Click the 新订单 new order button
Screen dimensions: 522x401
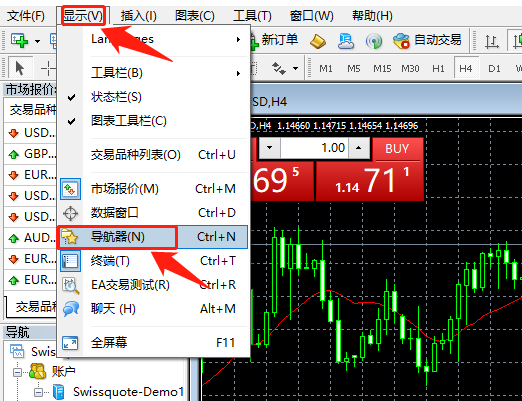274,40
